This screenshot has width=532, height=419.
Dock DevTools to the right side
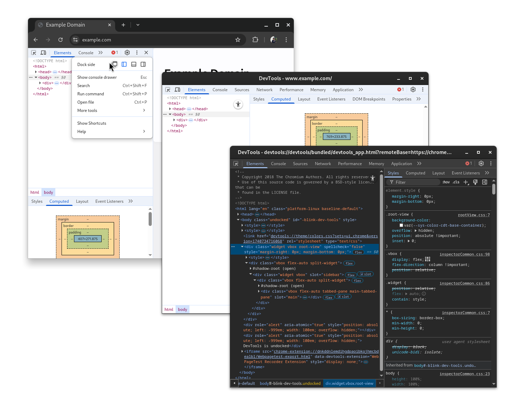(x=143, y=64)
